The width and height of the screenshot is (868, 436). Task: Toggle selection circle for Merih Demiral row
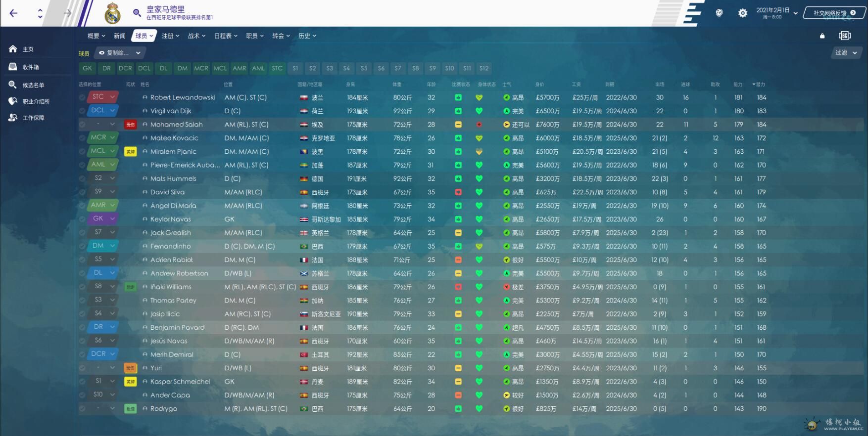82,354
